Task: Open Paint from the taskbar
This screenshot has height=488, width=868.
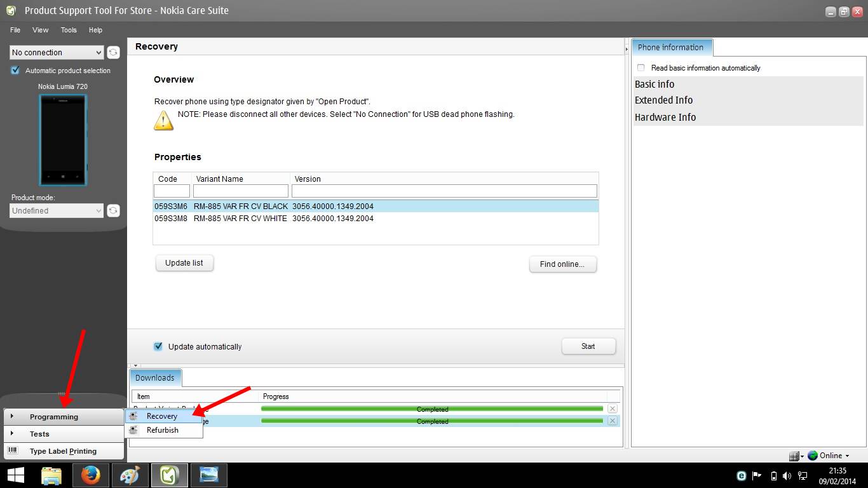Action: (130, 475)
